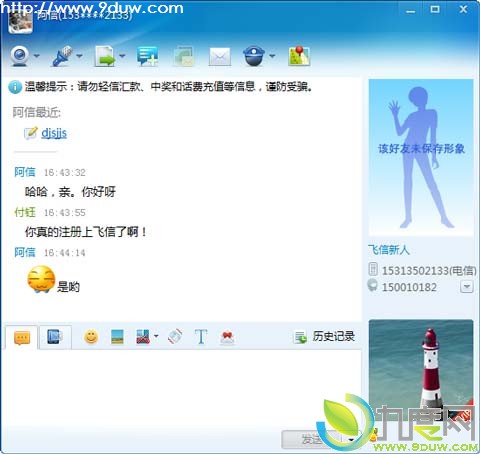Click the 16:43:55 message timestamp
480x454 pixels.
65,213
